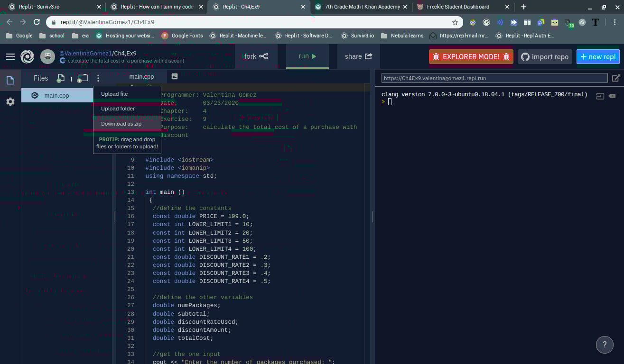
Task: Open the help question mark button
Action: pos(605,345)
